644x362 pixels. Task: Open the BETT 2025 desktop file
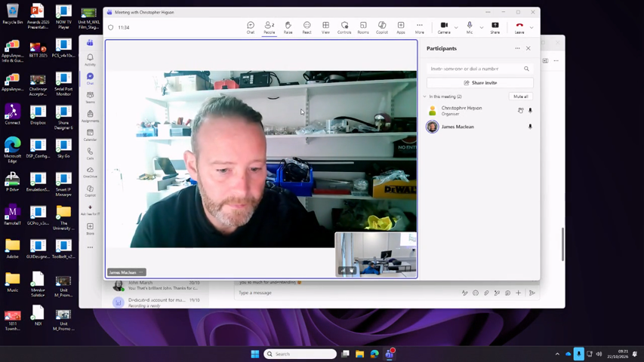(x=38, y=49)
